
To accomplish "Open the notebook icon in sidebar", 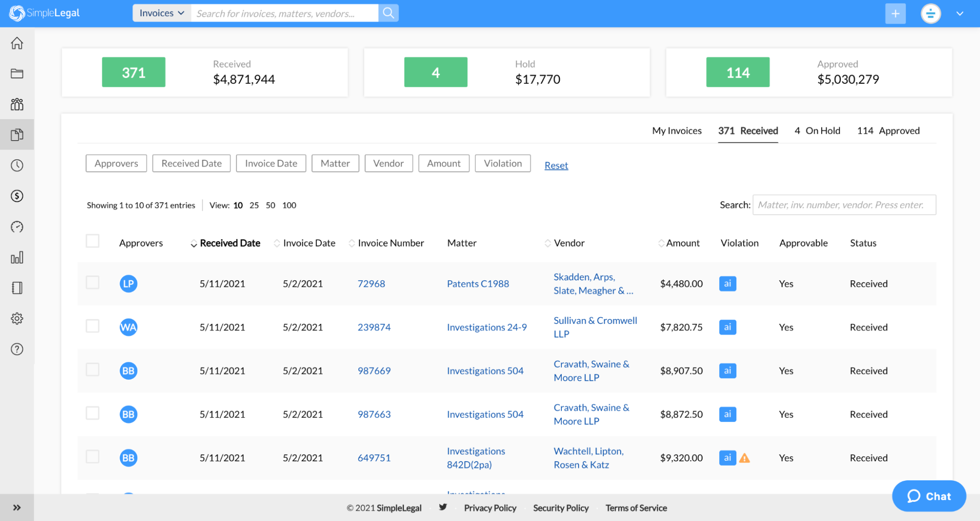I will 17,288.
